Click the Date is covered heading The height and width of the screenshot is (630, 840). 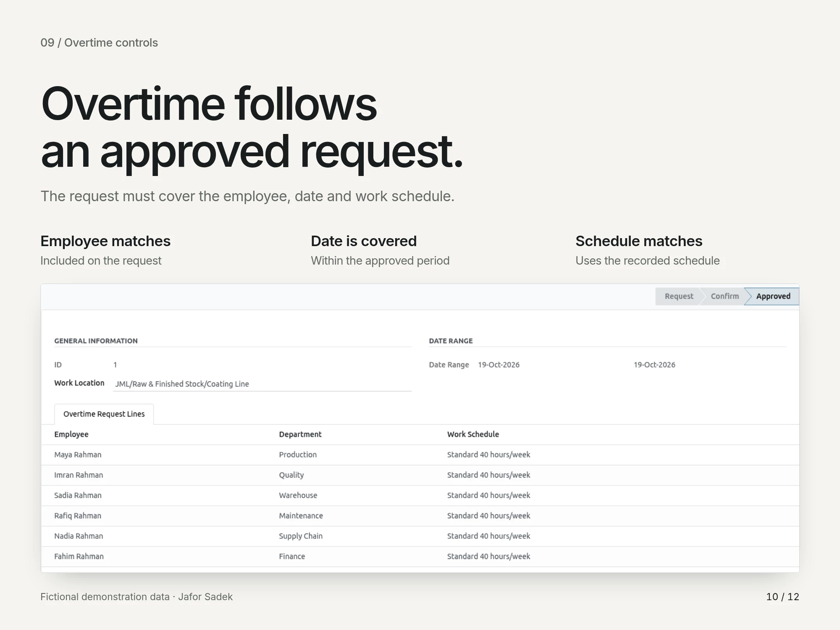[364, 241]
